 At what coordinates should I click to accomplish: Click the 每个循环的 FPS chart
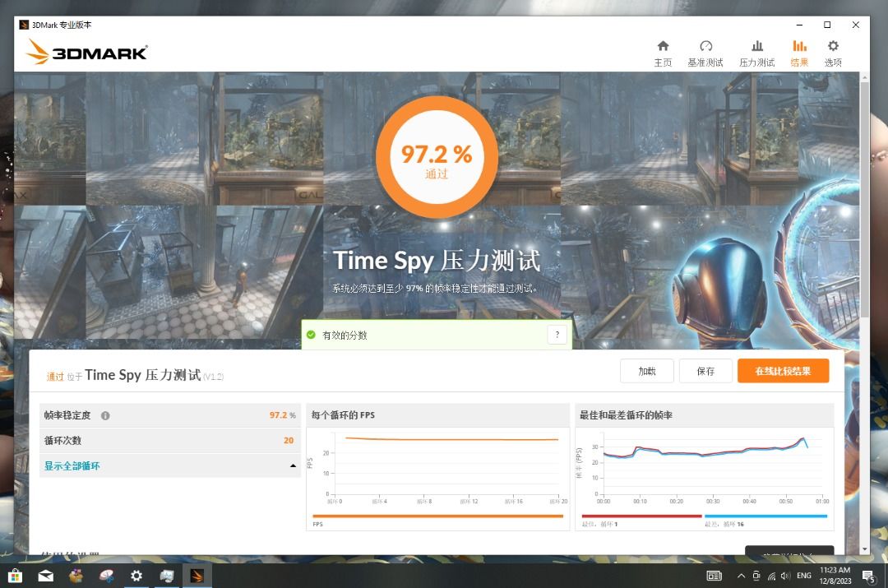[437, 469]
